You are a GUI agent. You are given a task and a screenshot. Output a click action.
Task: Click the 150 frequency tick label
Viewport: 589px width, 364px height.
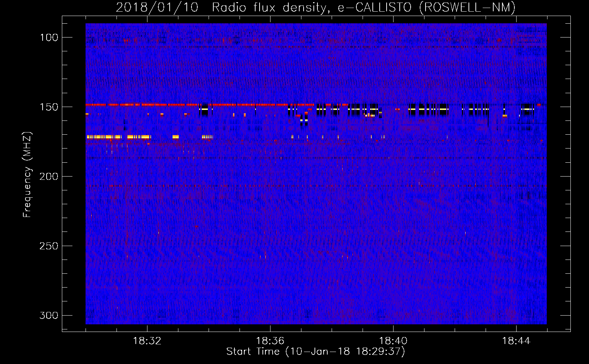pyautogui.click(x=49, y=107)
